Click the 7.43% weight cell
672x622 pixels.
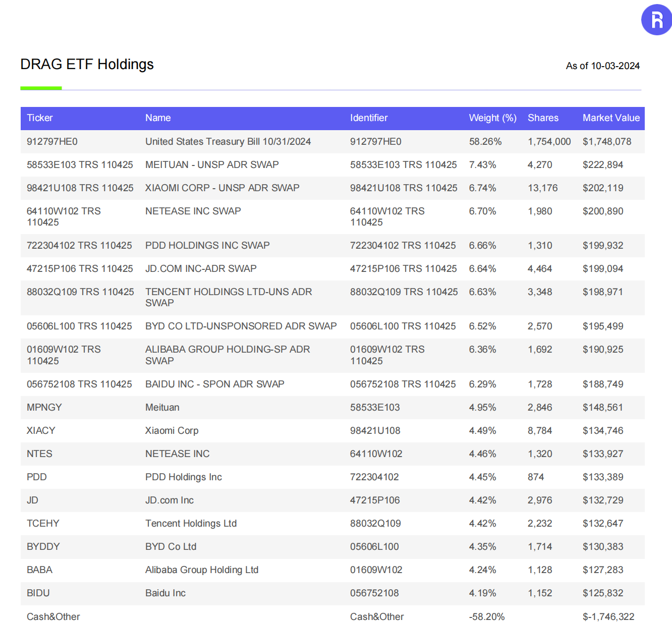[482, 165]
